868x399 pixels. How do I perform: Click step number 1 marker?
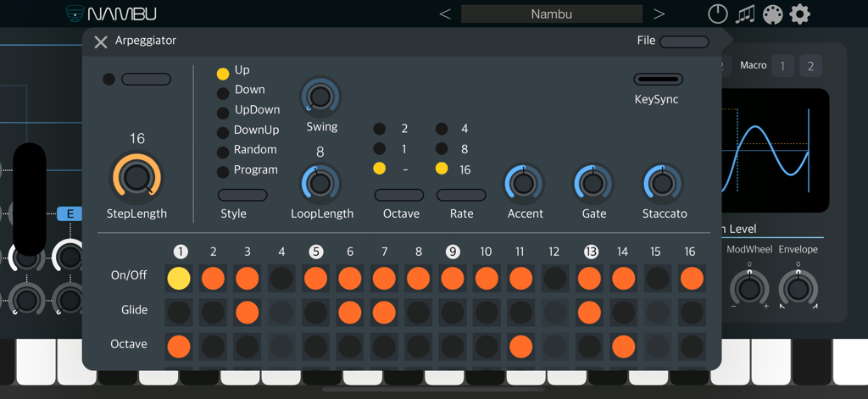tap(181, 252)
